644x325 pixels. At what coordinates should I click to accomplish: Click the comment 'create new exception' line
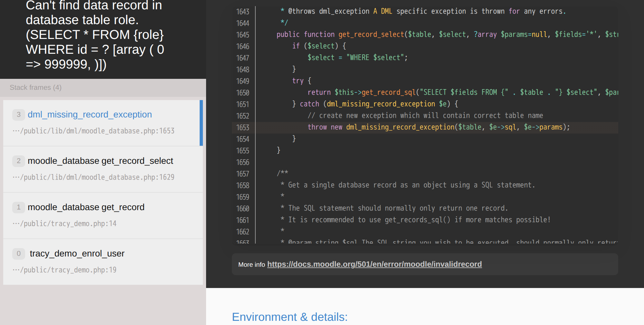click(x=425, y=116)
